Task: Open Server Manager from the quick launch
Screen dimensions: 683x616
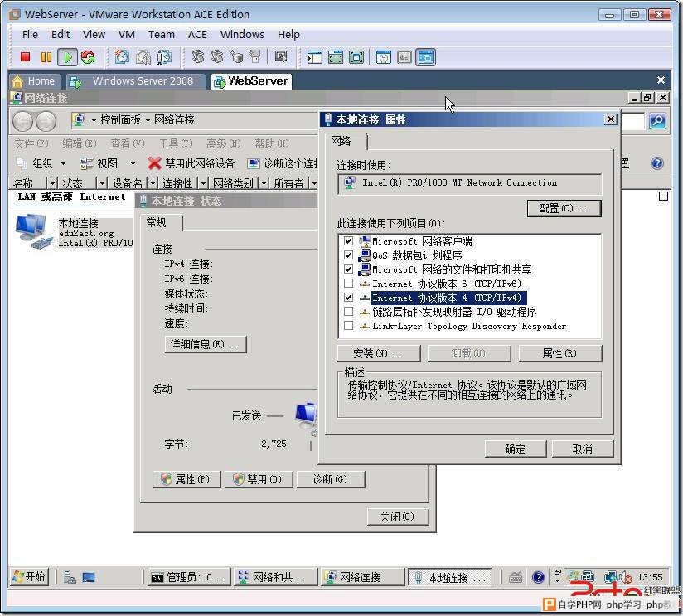Action: (70, 577)
